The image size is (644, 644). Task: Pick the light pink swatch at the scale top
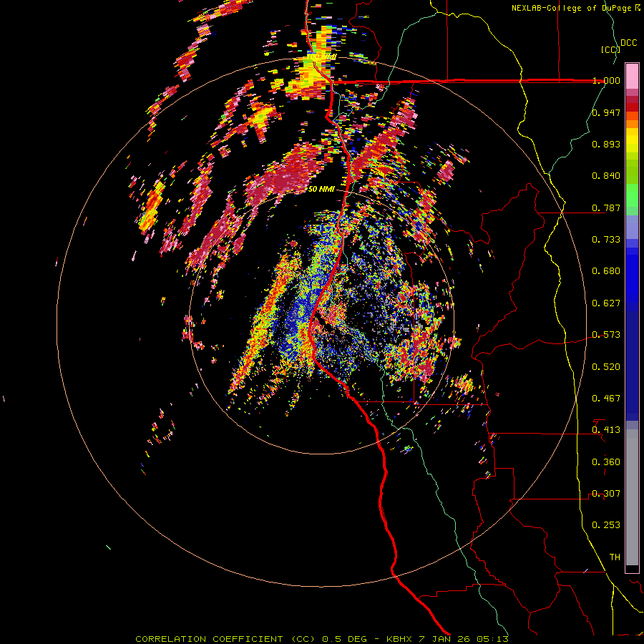coord(632,77)
